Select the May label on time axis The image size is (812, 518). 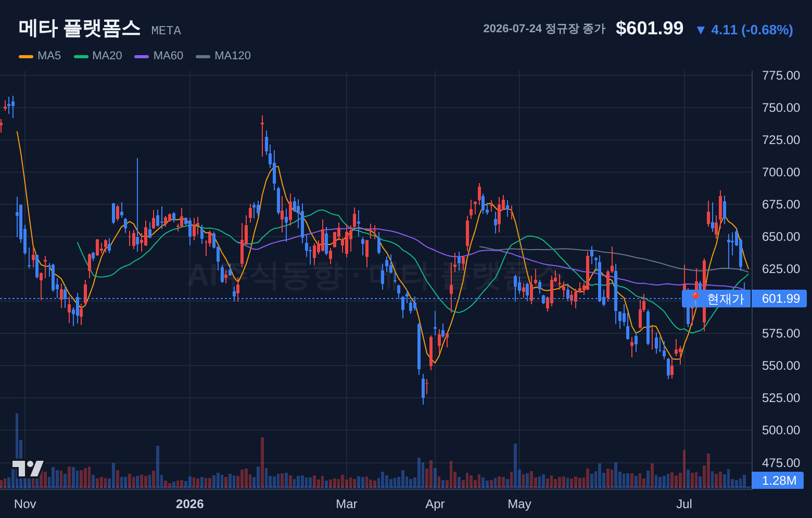(519, 504)
